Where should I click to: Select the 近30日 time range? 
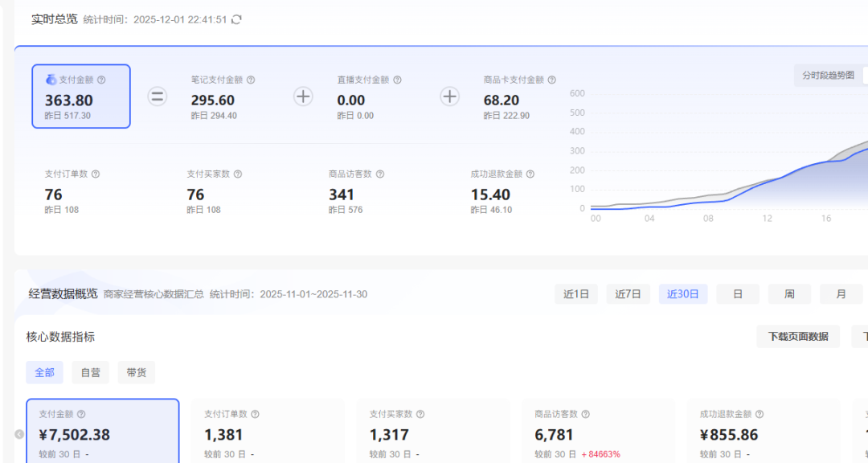(x=683, y=294)
